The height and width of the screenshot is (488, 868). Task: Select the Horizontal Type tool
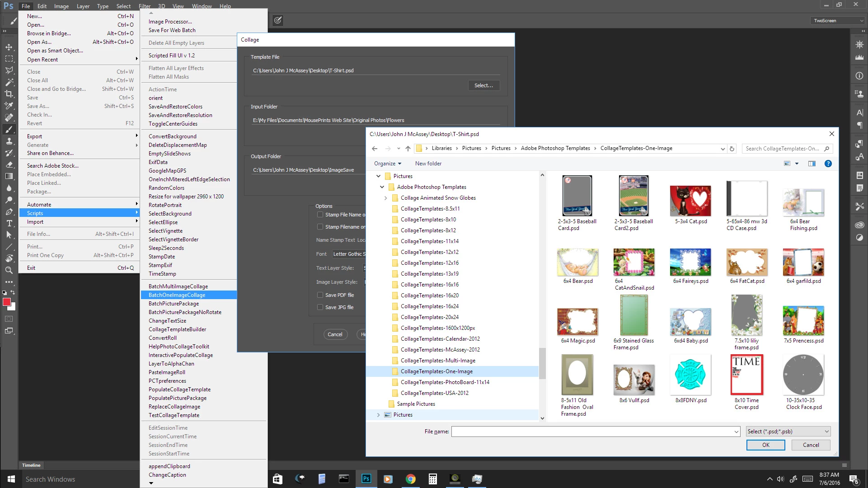tap(9, 223)
